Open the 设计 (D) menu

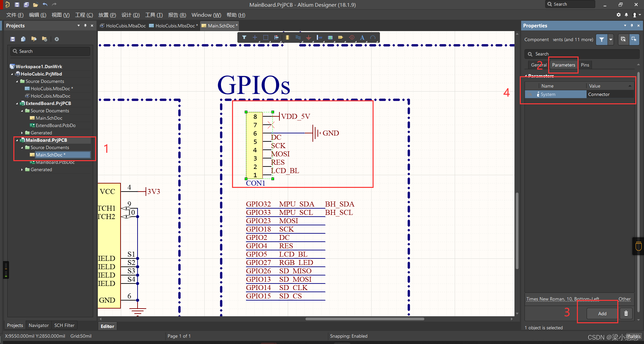pyautogui.click(x=131, y=15)
